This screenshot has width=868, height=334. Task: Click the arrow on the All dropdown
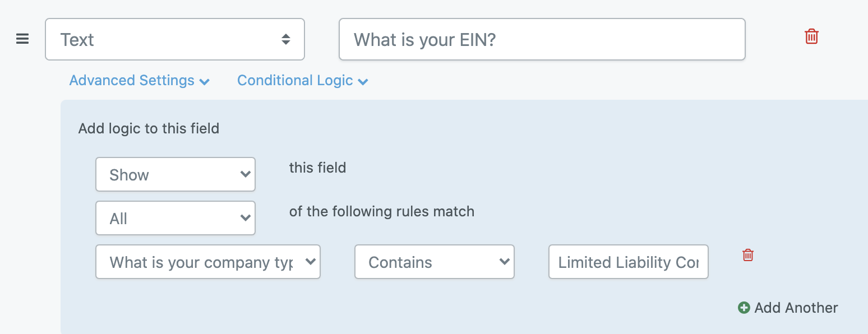coord(245,218)
